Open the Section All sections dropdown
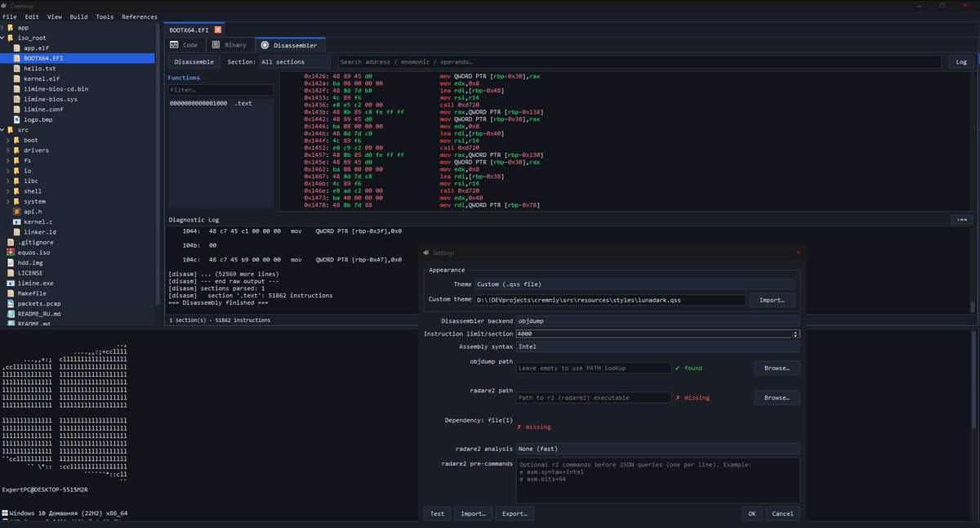This screenshot has height=528, width=980. [x=294, y=62]
